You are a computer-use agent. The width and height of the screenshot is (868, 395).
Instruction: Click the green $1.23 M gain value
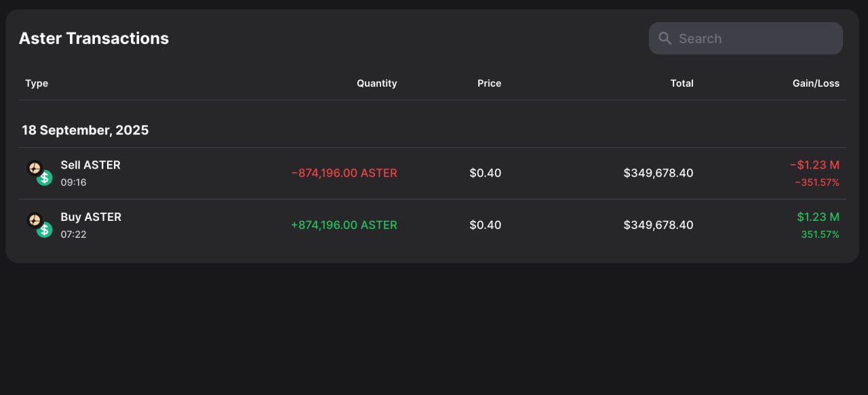(818, 217)
